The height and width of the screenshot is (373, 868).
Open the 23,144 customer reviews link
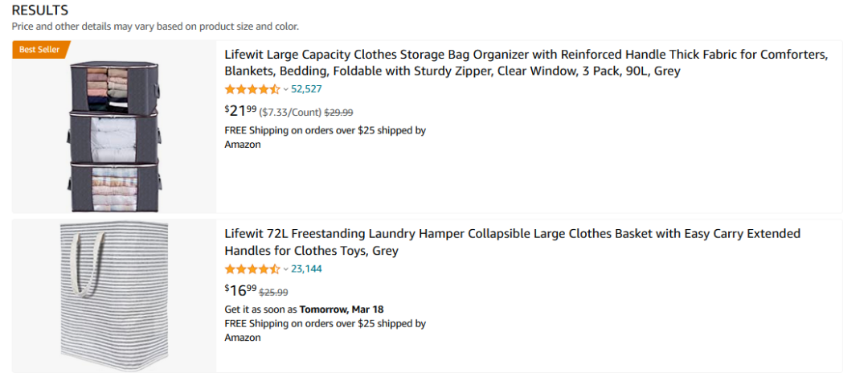(306, 269)
